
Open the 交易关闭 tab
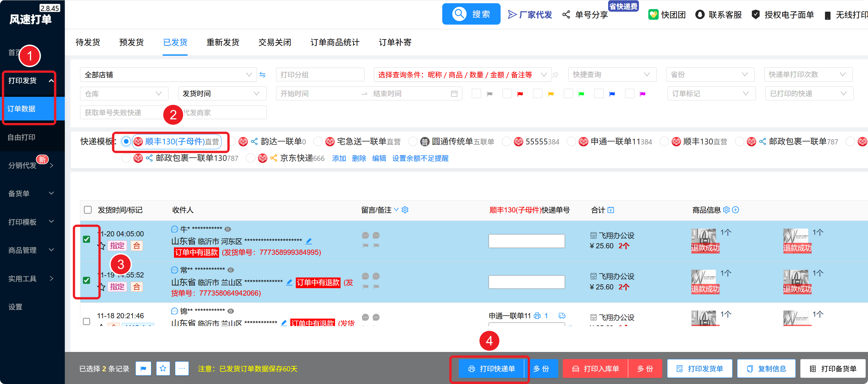275,42
